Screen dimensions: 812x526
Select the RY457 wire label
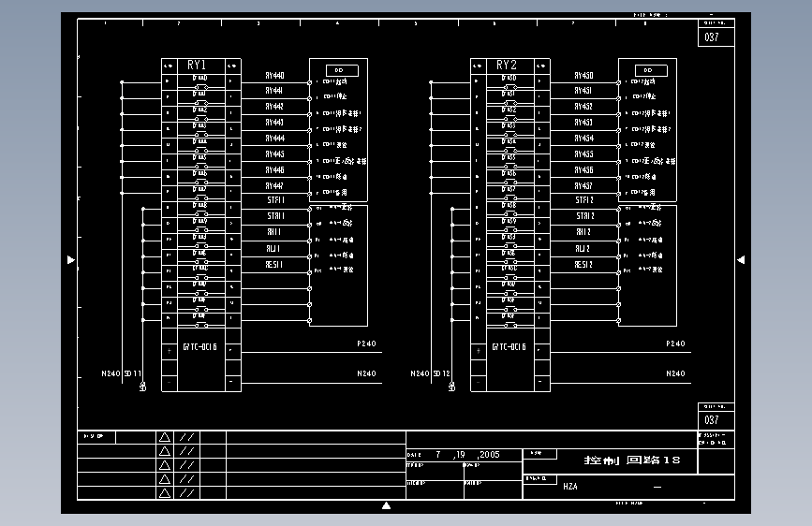pos(583,186)
